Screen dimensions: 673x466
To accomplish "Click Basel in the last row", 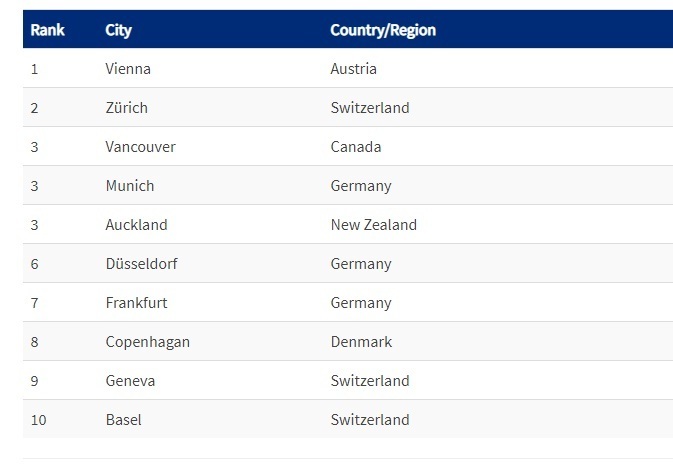I will click(124, 420).
